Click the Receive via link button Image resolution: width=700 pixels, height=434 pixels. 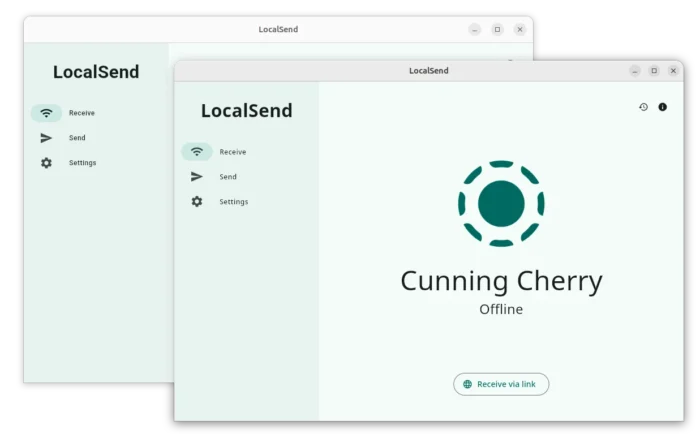(501, 384)
